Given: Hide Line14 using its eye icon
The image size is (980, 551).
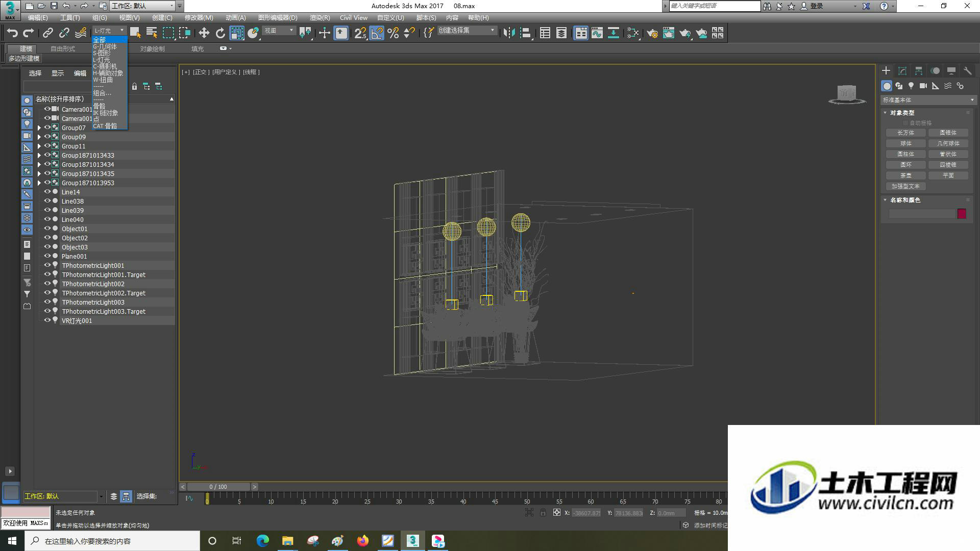Looking at the screenshot, I should [x=47, y=192].
